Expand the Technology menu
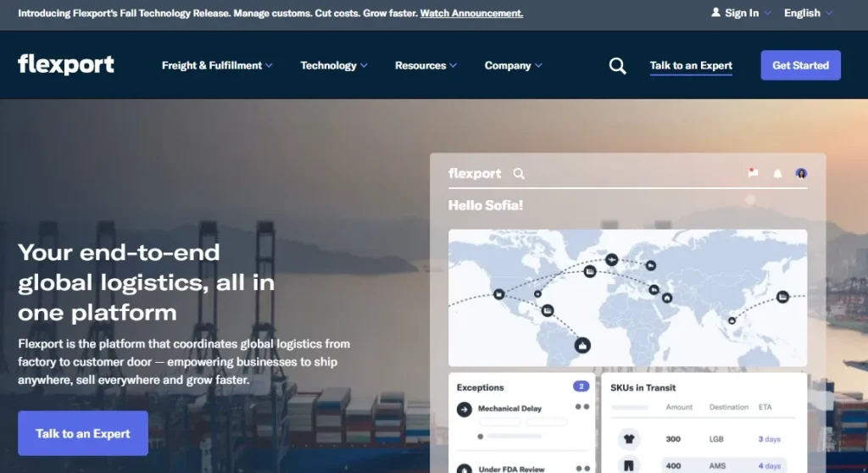The image size is (868, 473). tap(334, 65)
